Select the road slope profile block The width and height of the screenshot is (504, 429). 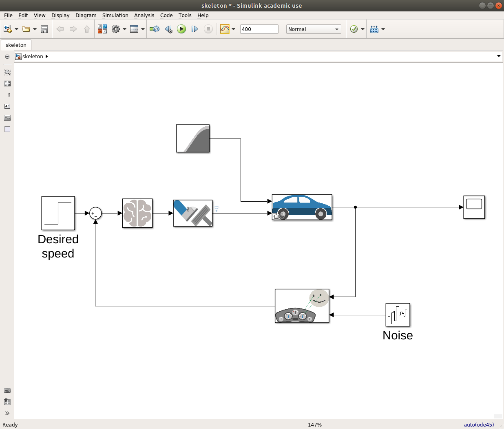193,139
